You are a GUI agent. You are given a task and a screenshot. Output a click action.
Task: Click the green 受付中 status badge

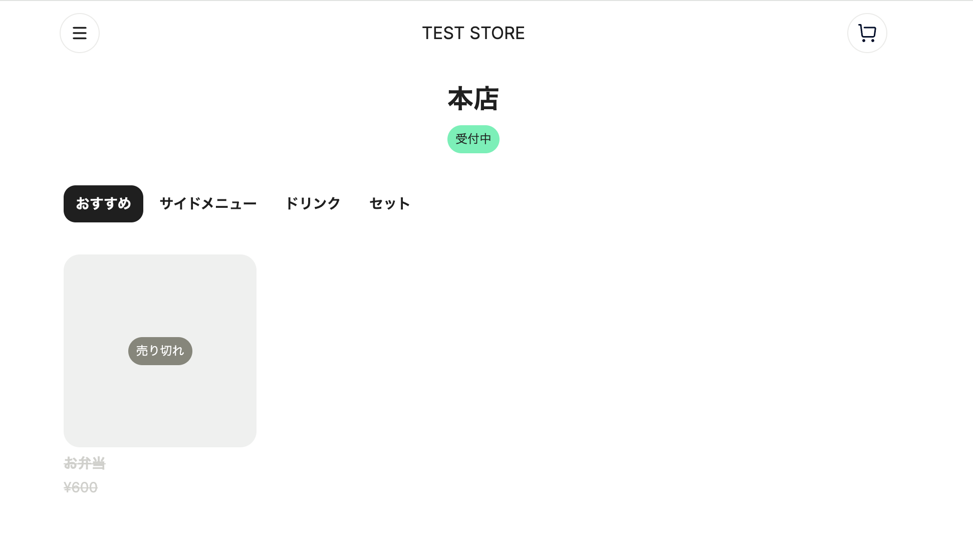click(473, 139)
